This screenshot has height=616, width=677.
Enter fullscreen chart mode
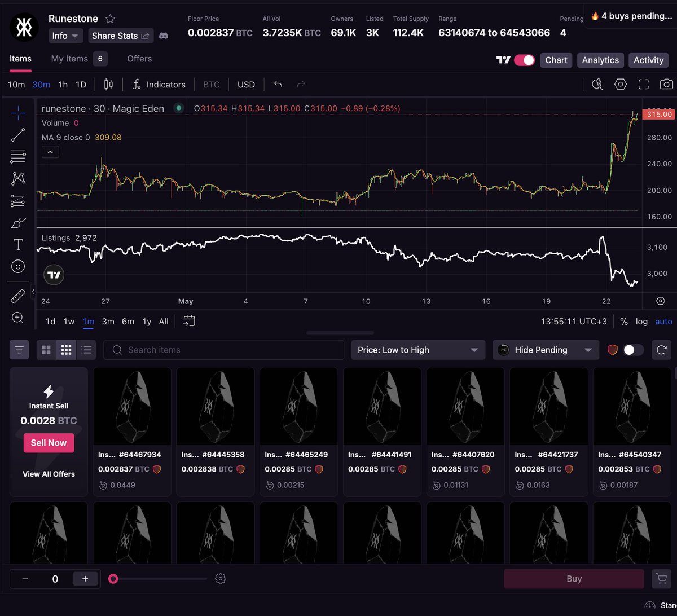point(644,85)
